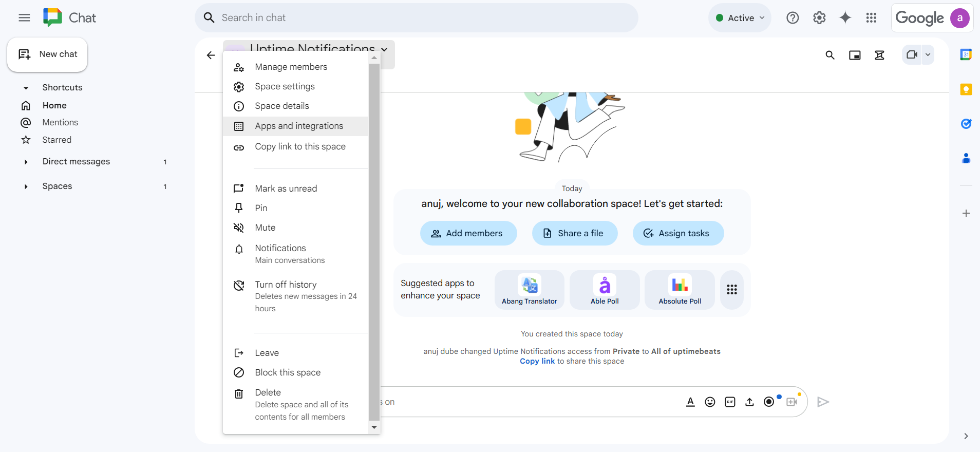The image size is (980, 452).
Task: Open the Active status dropdown
Action: [x=740, y=18]
